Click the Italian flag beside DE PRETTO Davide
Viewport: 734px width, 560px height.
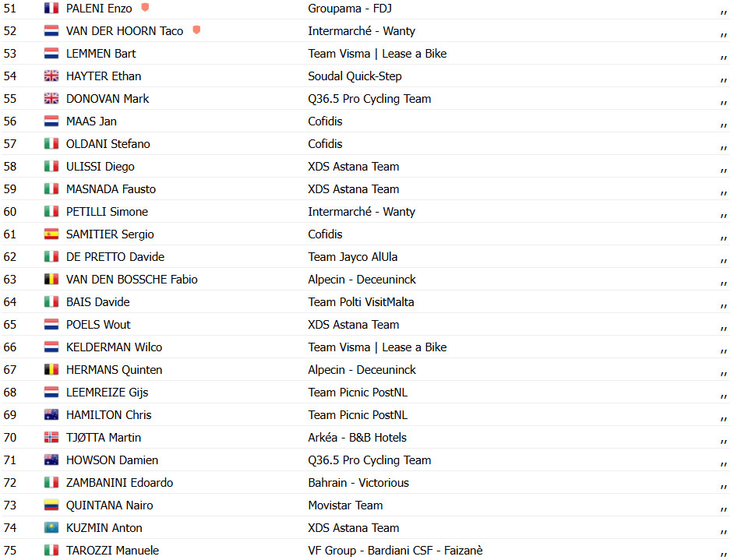tap(51, 256)
